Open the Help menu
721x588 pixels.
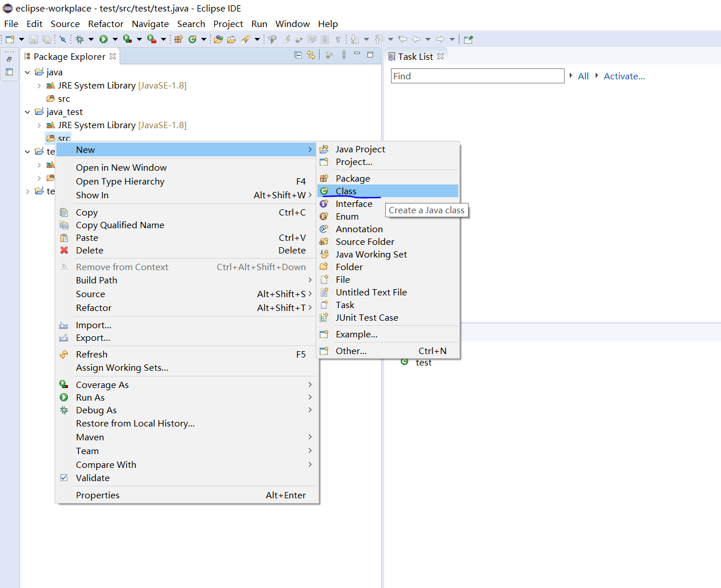328,24
